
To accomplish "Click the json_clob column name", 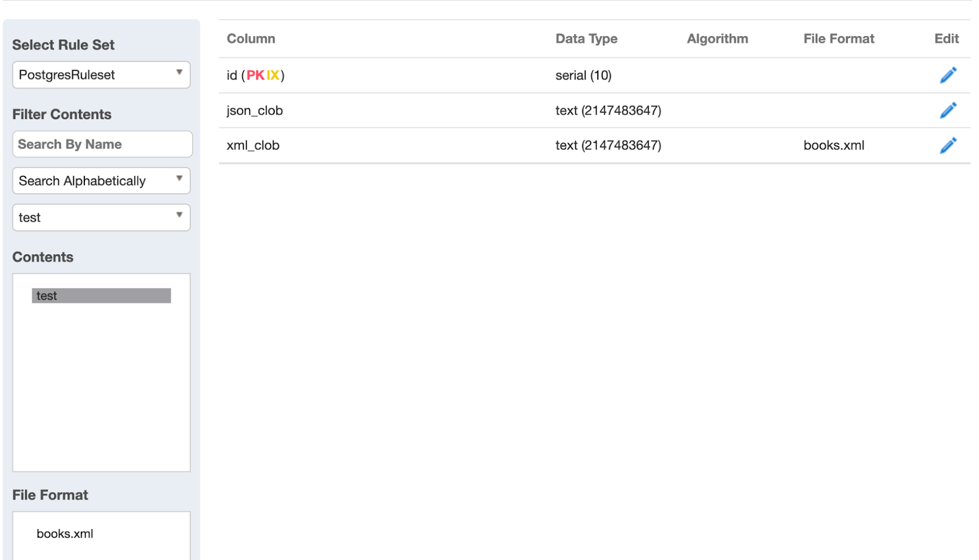I will 255,111.
